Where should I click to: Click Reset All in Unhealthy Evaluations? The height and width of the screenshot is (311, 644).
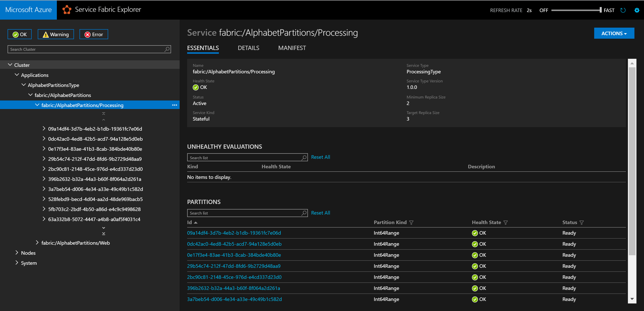[x=320, y=157]
